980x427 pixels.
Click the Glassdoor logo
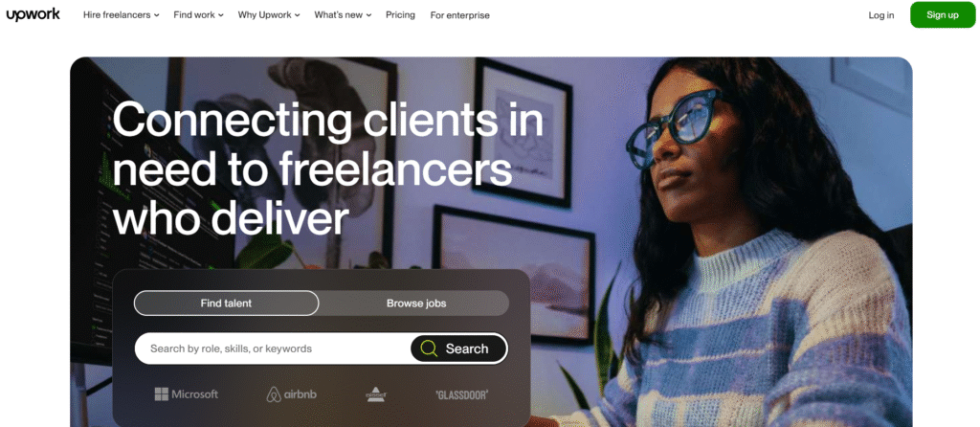[461, 394]
